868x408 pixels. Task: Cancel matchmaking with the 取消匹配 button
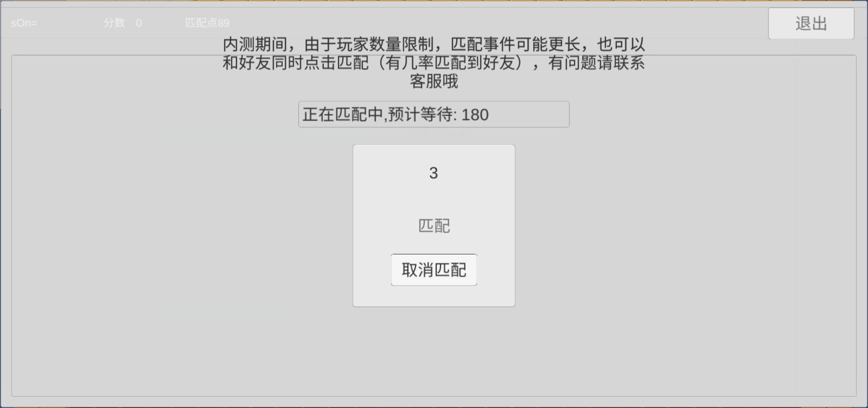coord(434,270)
